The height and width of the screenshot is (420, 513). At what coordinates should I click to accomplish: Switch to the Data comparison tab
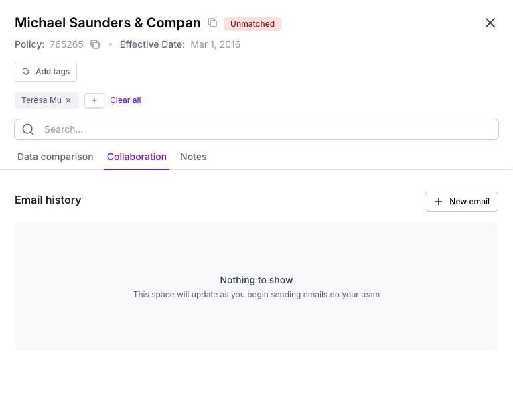coord(56,157)
